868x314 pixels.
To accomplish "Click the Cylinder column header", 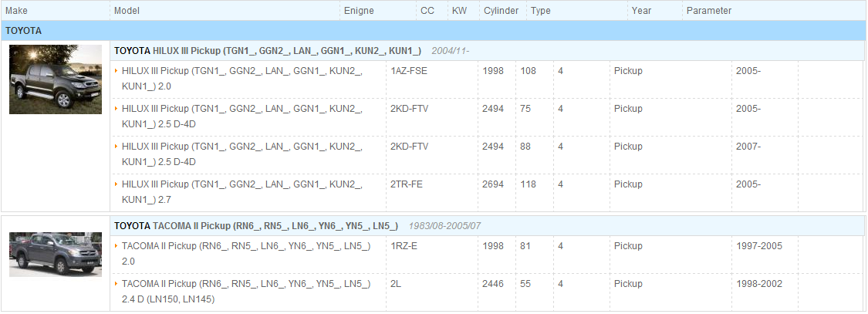I will 501,11.
